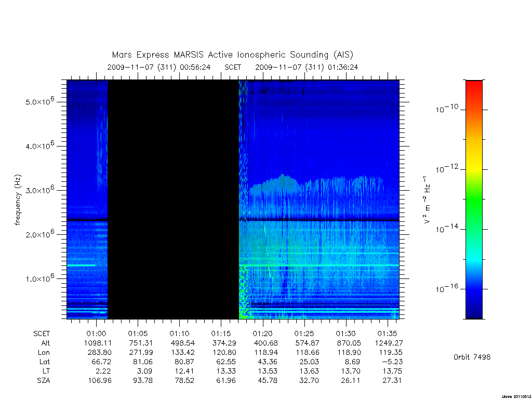Screen dimensions: 532x399
Task: Click the start time 00:56:24 in the subtitle
Action: pos(195,67)
